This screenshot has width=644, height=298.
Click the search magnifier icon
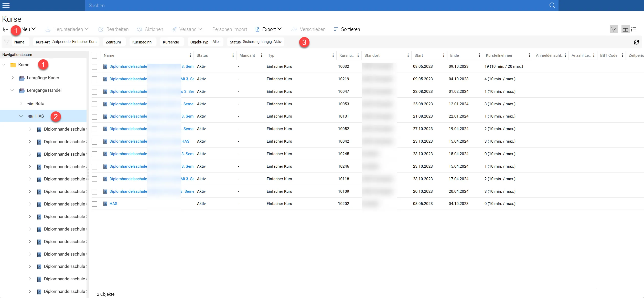coord(552,5)
